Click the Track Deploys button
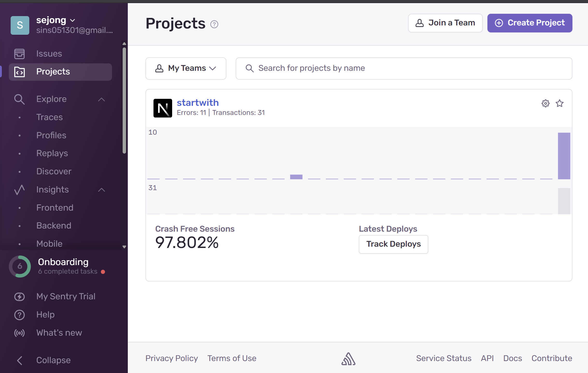This screenshot has height=373, width=588. [x=393, y=244]
